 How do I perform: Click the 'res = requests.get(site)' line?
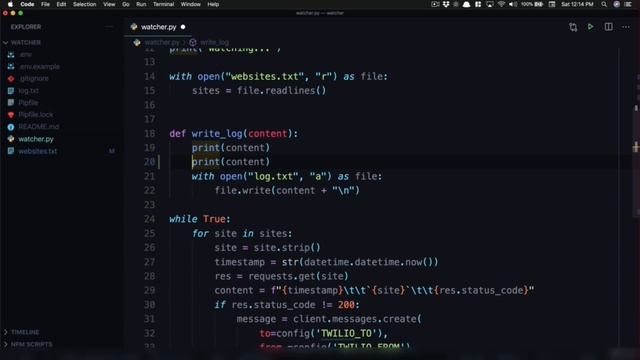tap(281, 276)
